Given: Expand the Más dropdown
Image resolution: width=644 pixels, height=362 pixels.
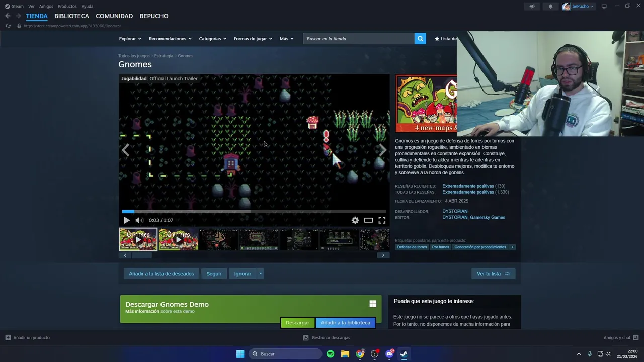Looking at the screenshot, I should coord(286,39).
